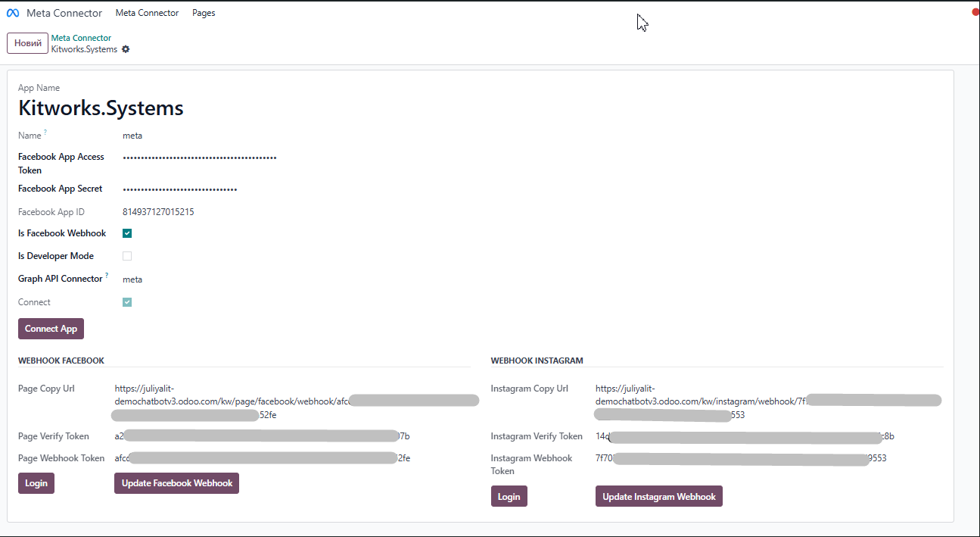Click Update Facebook Webhook button
Viewport: 980px width, 537px height.
pos(176,483)
